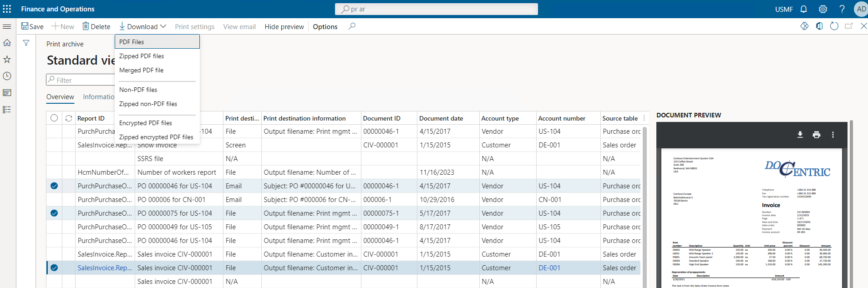Click the notifications bell icon
The height and width of the screenshot is (288, 868).
[x=803, y=9]
